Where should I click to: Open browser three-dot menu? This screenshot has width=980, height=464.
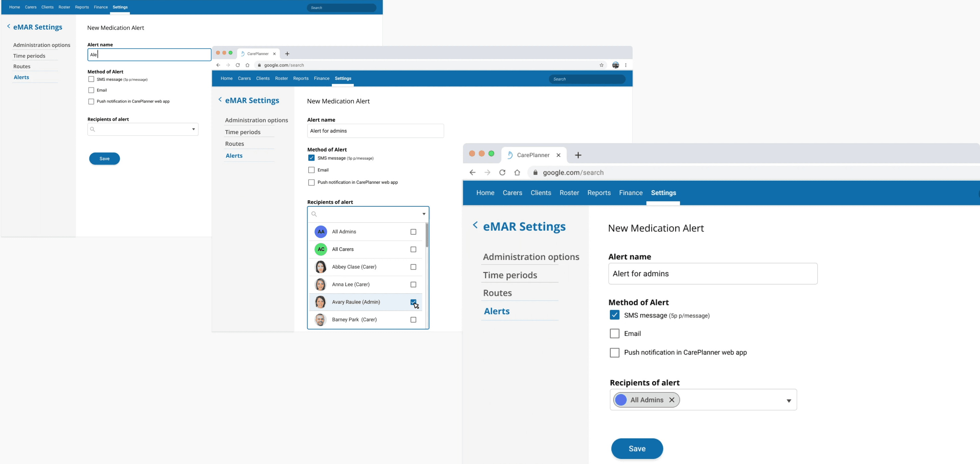[x=626, y=65]
